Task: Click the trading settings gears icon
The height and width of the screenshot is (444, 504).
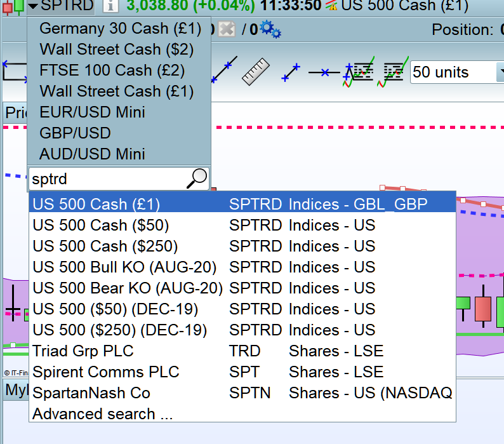Action: (270, 29)
